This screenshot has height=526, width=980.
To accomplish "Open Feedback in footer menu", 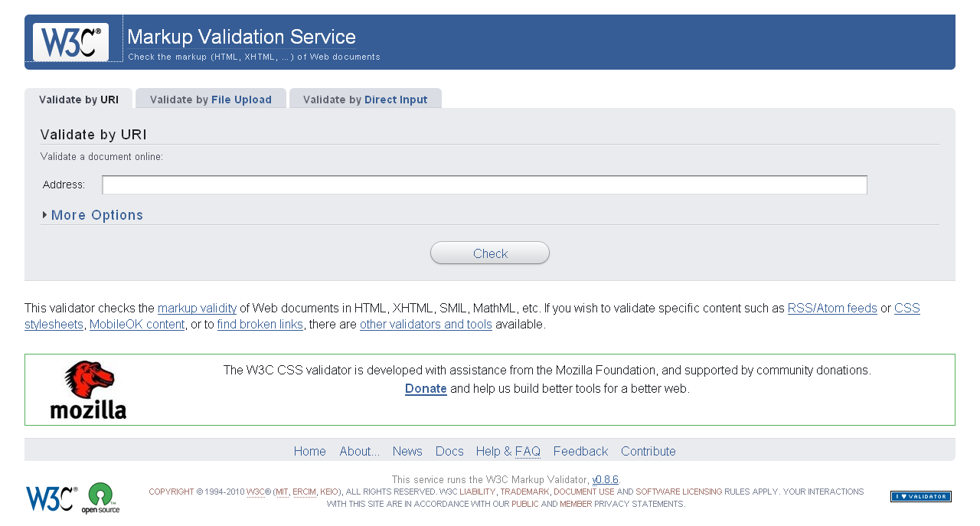I will [x=580, y=452].
